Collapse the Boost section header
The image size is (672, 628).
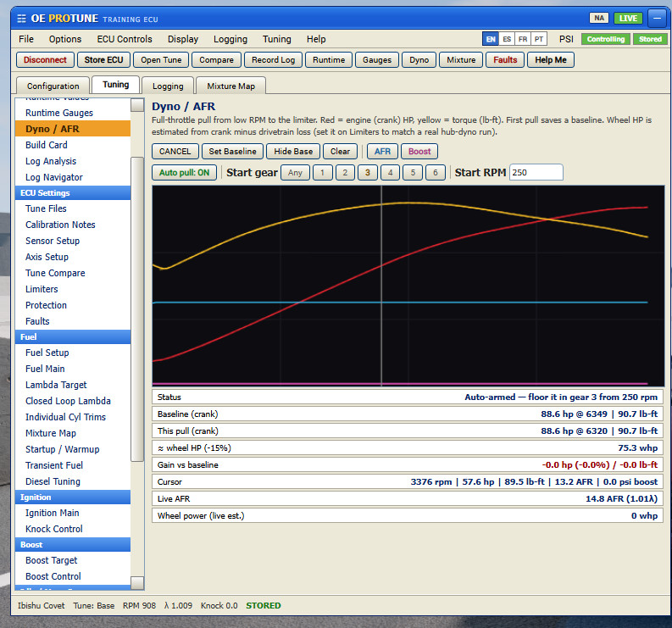[x=73, y=545]
